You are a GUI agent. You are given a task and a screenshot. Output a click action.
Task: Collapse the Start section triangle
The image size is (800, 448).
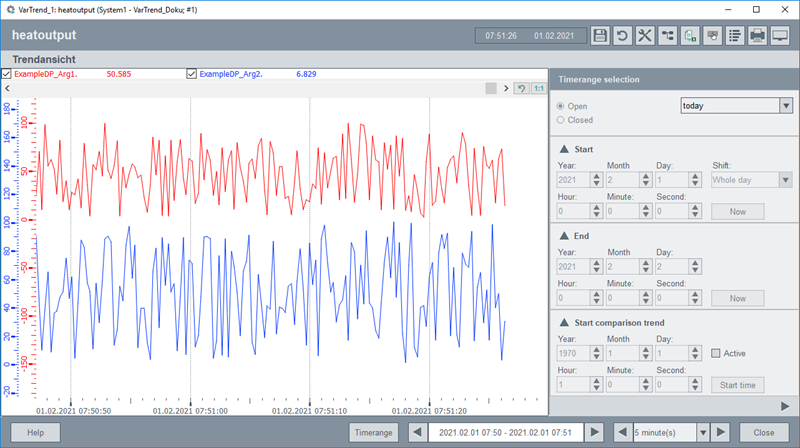564,149
